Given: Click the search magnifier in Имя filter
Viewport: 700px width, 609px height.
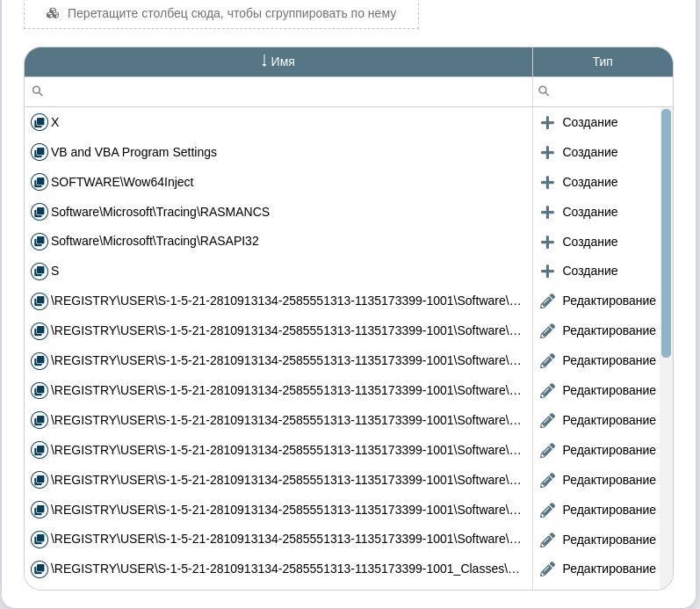Looking at the screenshot, I should click(x=37, y=91).
